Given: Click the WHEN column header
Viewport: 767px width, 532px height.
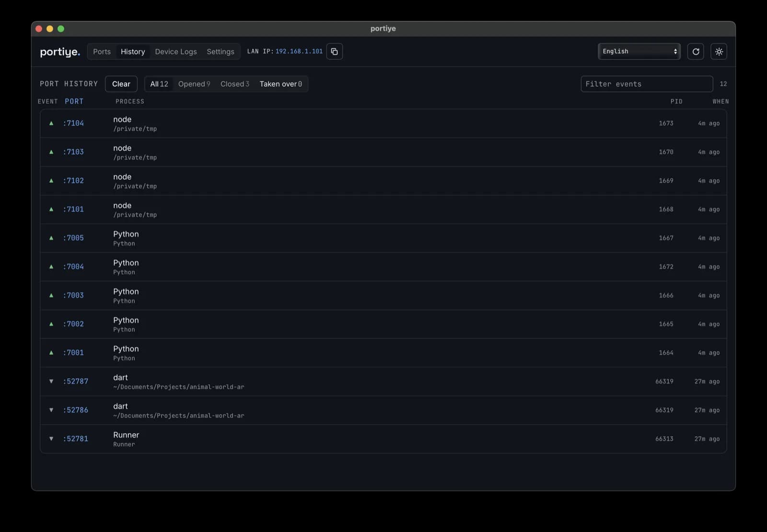Looking at the screenshot, I should pyautogui.click(x=721, y=102).
